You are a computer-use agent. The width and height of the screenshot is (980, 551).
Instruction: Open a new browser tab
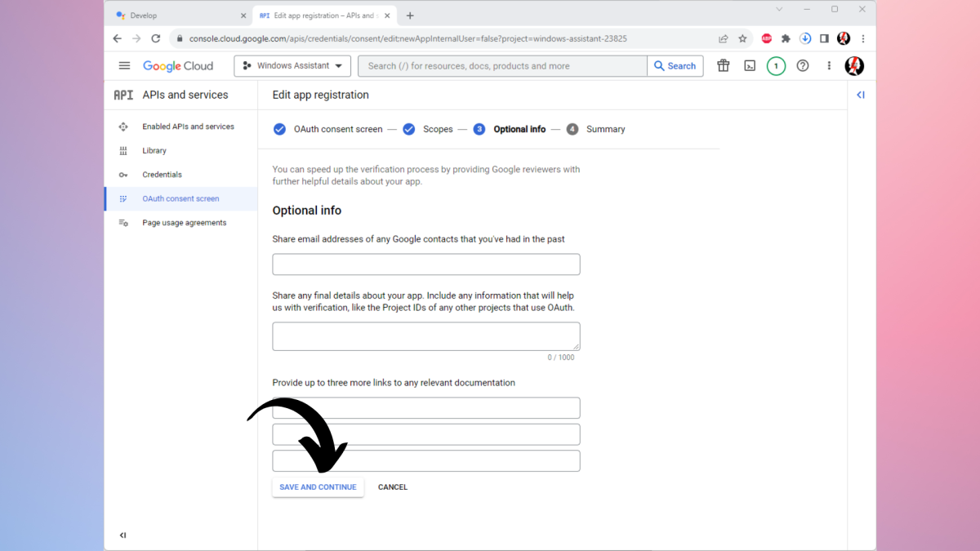410,16
